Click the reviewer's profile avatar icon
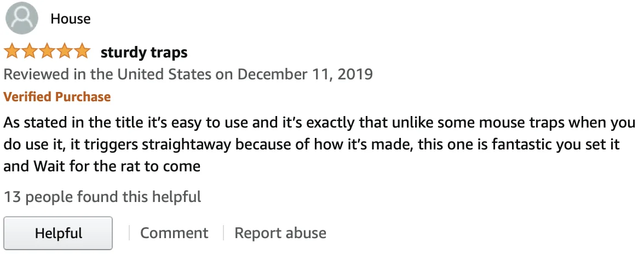The image size is (644, 254). click(x=22, y=19)
